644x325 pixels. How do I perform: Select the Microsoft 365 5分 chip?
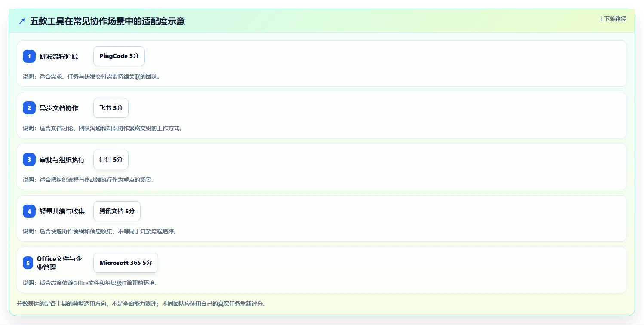(x=126, y=263)
